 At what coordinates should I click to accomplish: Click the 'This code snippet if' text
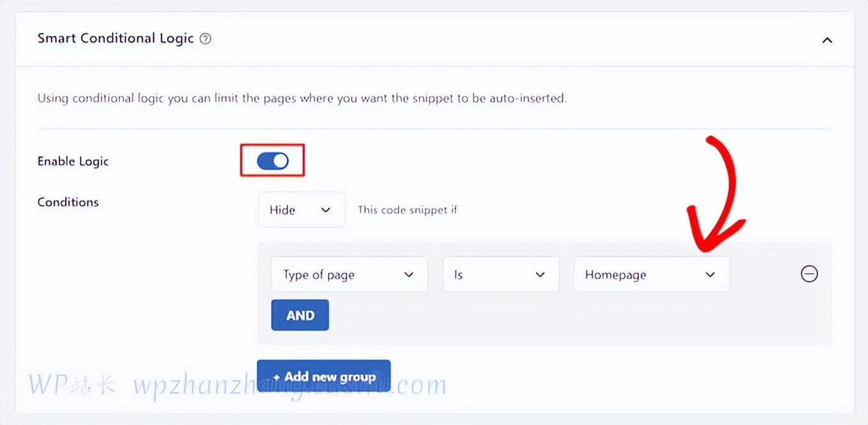407,210
